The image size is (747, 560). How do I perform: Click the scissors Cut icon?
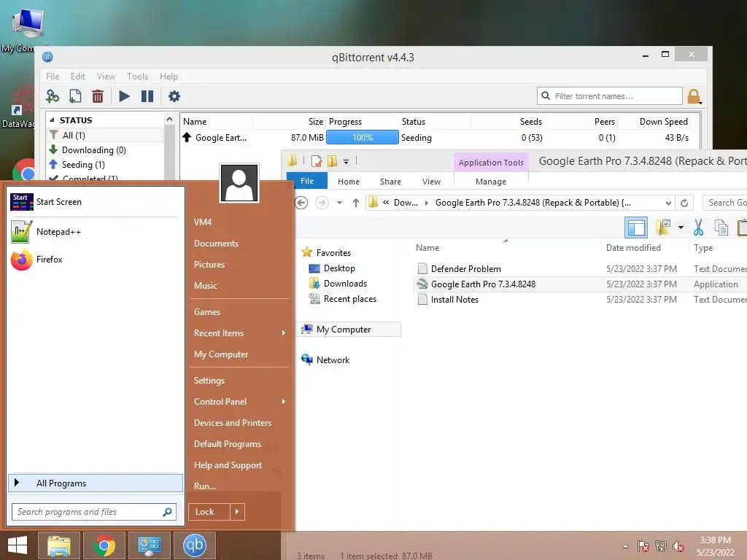pos(698,227)
